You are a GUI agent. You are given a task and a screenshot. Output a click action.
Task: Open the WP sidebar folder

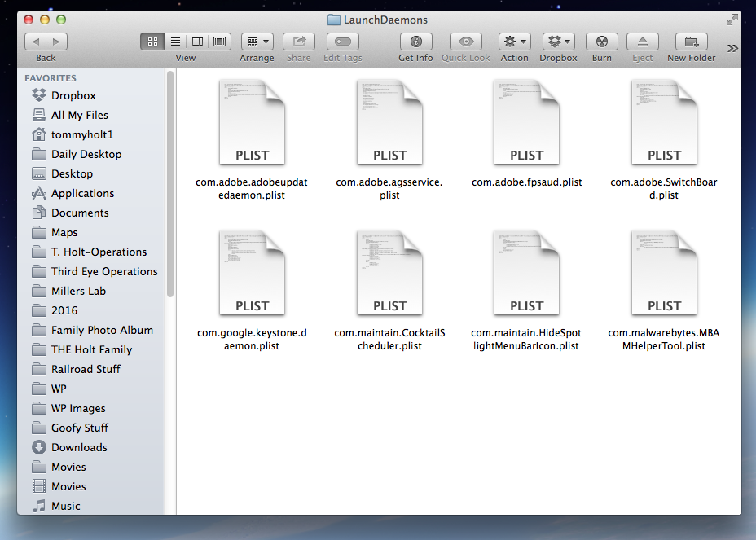[x=91, y=389]
